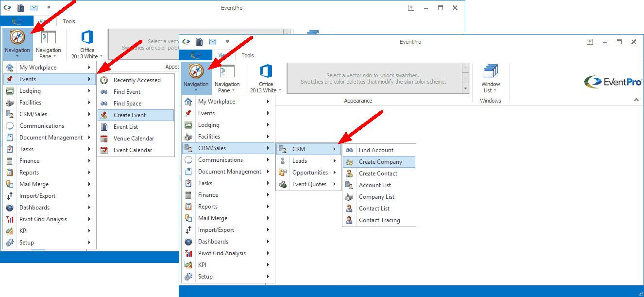Expand Reports in back window menu

coord(49,173)
